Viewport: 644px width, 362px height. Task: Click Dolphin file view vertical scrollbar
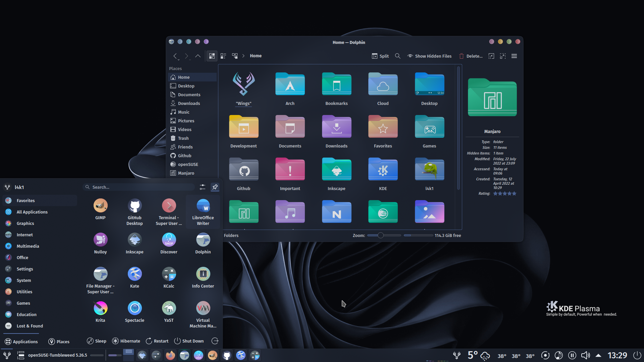pyautogui.click(x=459, y=128)
